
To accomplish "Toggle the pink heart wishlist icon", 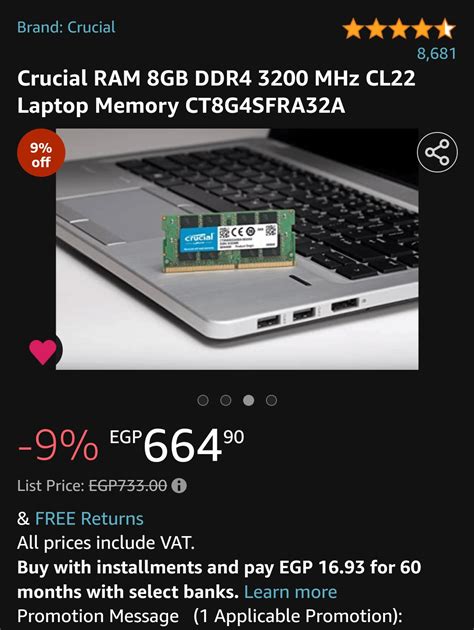I will pos(43,351).
